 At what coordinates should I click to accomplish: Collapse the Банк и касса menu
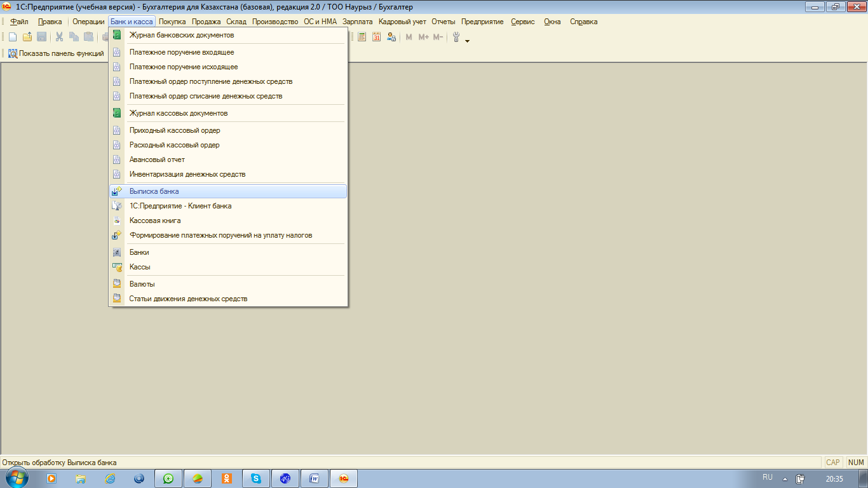coord(132,22)
